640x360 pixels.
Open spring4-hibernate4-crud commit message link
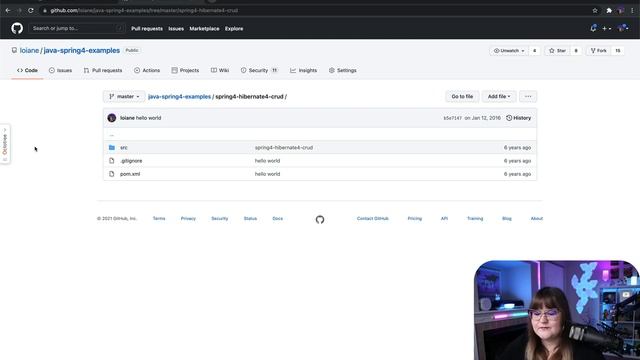click(x=284, y=147)
